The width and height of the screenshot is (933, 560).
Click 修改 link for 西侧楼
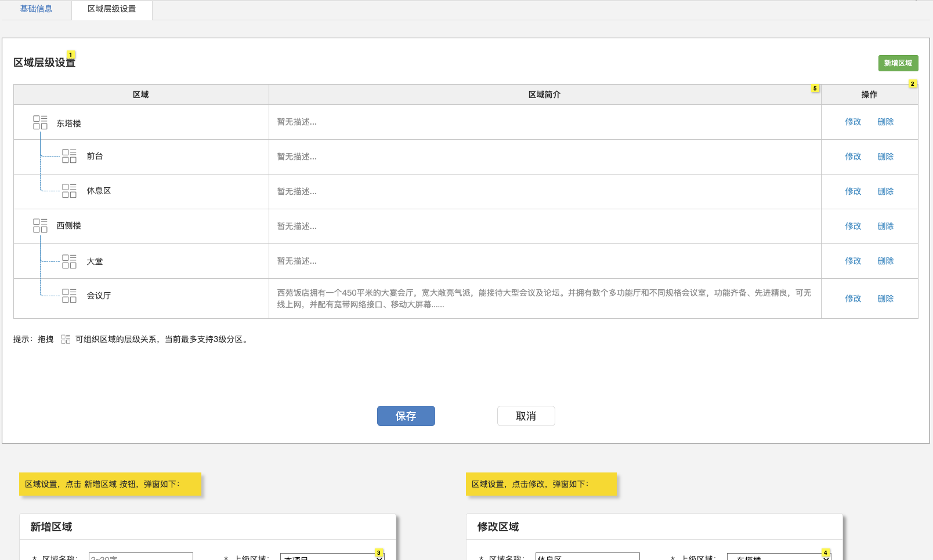coord(853,226)
